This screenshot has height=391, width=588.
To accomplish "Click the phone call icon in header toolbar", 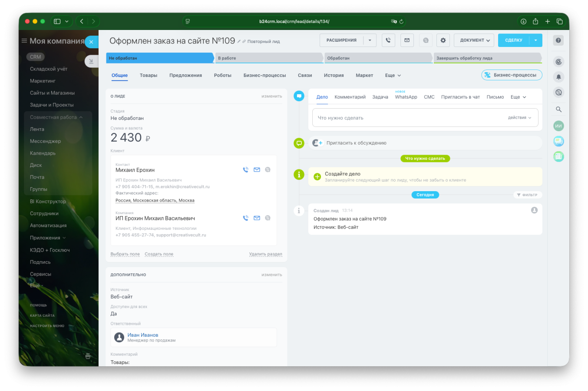I will tap(388, 40).
